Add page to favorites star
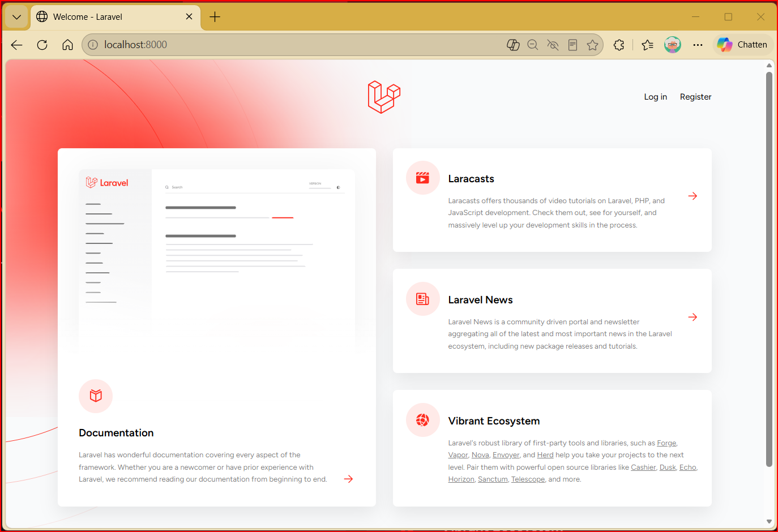 tap(592, 45)
